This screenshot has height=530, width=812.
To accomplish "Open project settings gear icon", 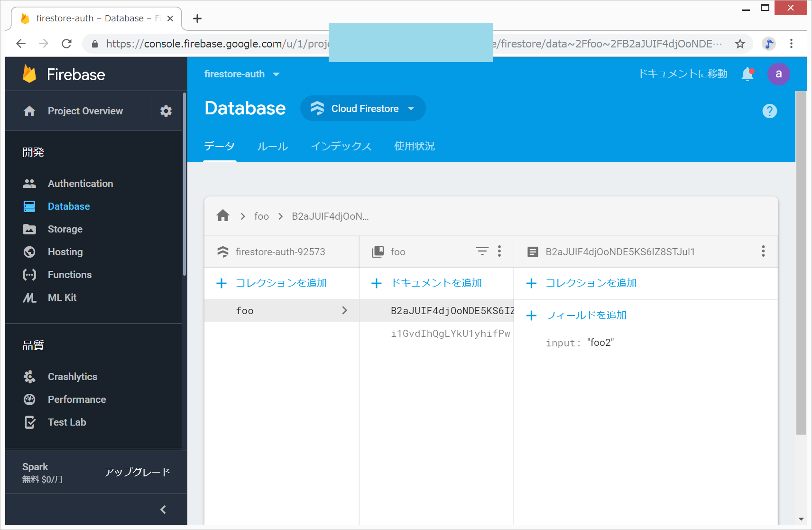I will [166, 111].
